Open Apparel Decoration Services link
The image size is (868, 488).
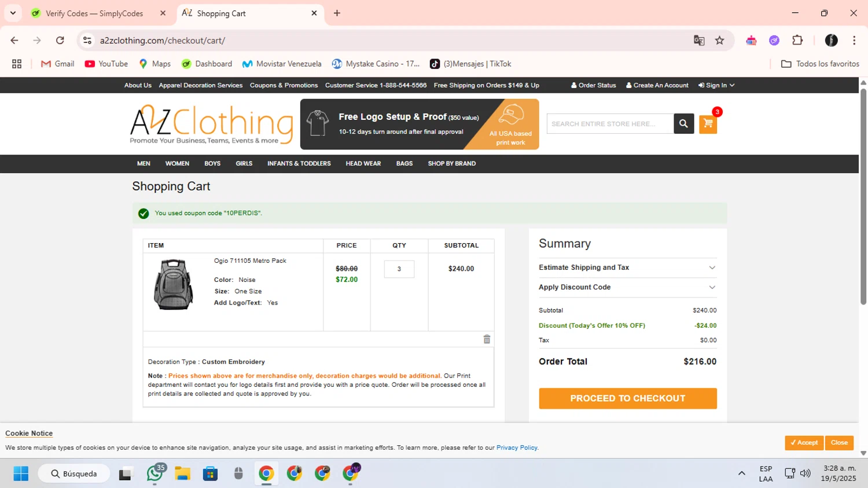coord(201,85)
